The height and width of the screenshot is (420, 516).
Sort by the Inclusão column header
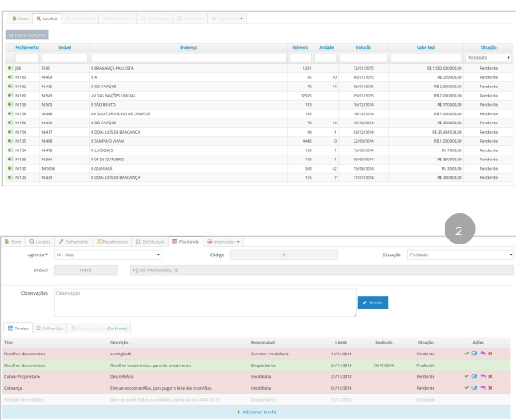tap(364, 47)
